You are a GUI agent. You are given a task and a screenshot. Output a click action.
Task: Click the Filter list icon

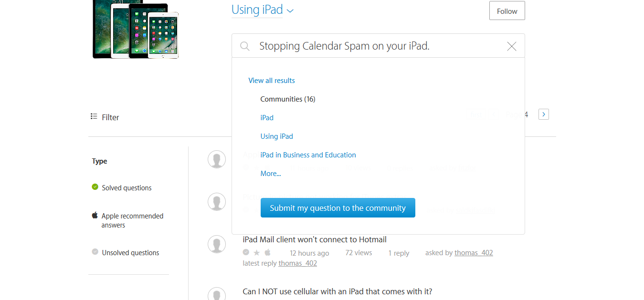click(94, 116)
